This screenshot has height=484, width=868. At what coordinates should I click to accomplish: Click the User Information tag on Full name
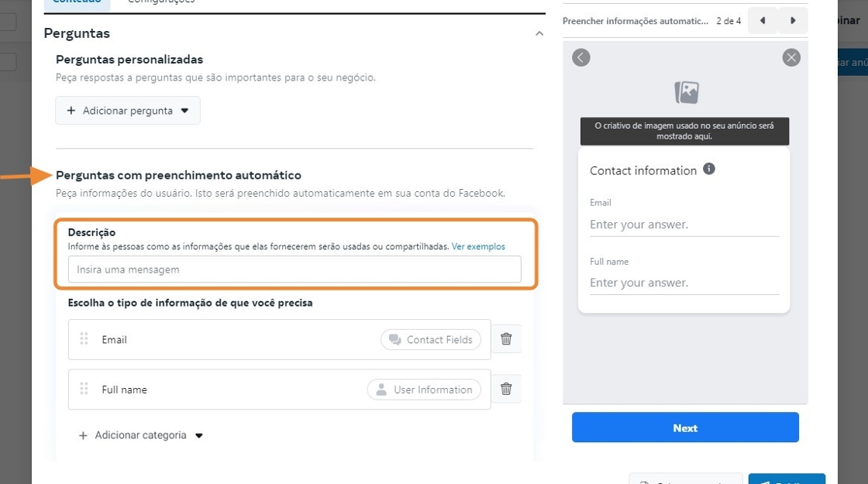click(x=424, y=390)
